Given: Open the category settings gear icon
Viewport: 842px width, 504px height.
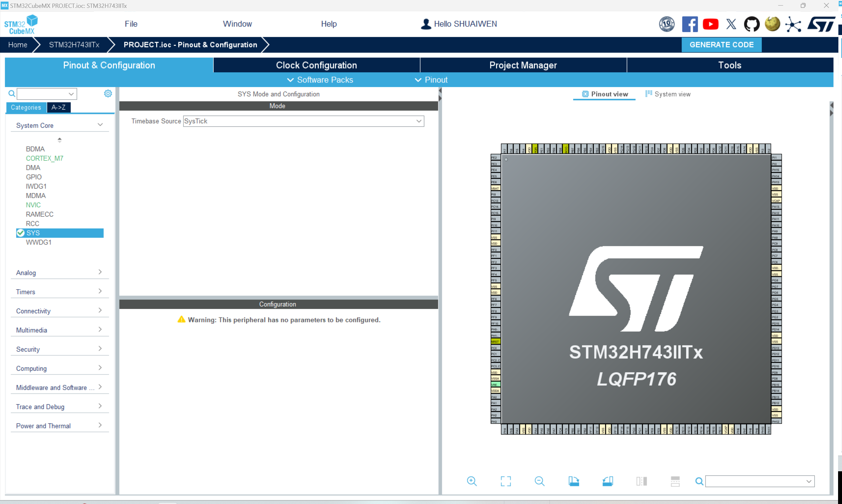Looking at the screenshot, I should [108, 93].
